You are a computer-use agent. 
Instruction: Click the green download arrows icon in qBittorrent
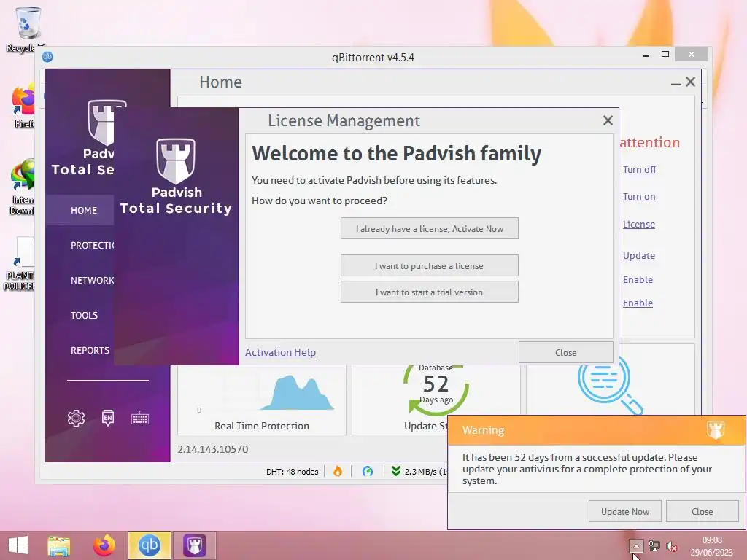tap(395, 472)
